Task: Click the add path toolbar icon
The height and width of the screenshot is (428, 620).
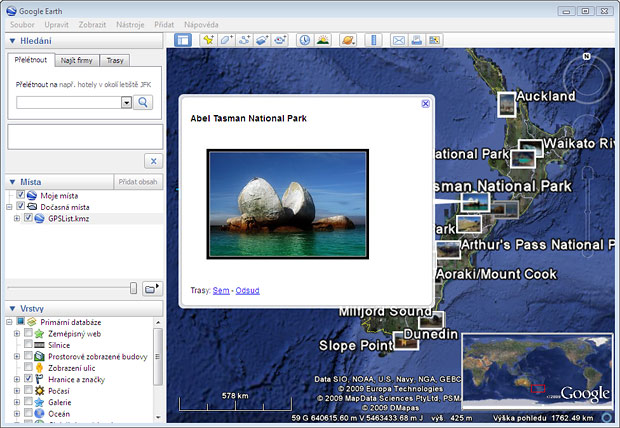Action: [x=244, y=40]
